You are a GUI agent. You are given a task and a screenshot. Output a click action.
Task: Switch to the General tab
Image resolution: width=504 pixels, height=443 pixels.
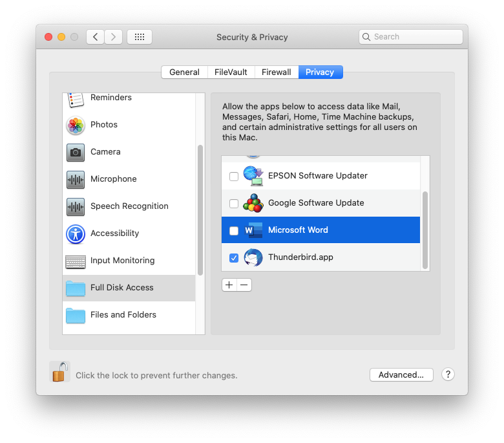click(x=185, y=72)
